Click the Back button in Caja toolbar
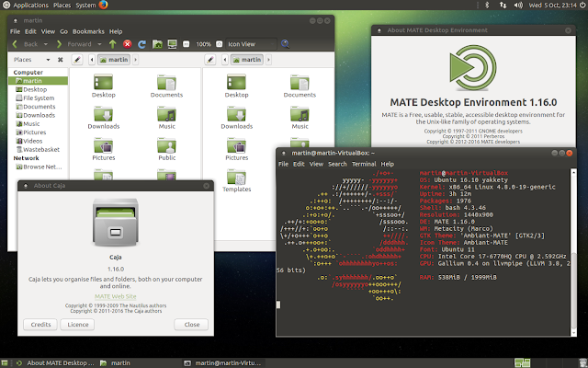This screenshot has height=368, width=588. point(26,44)
